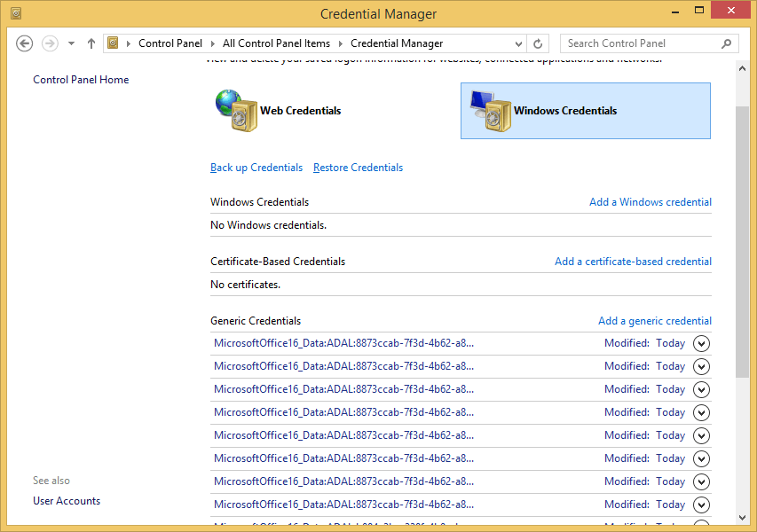This screenshot has width=757, height=532.
Task: Select All Control Panel Items breadcrumb
Action: coord(276,43)
